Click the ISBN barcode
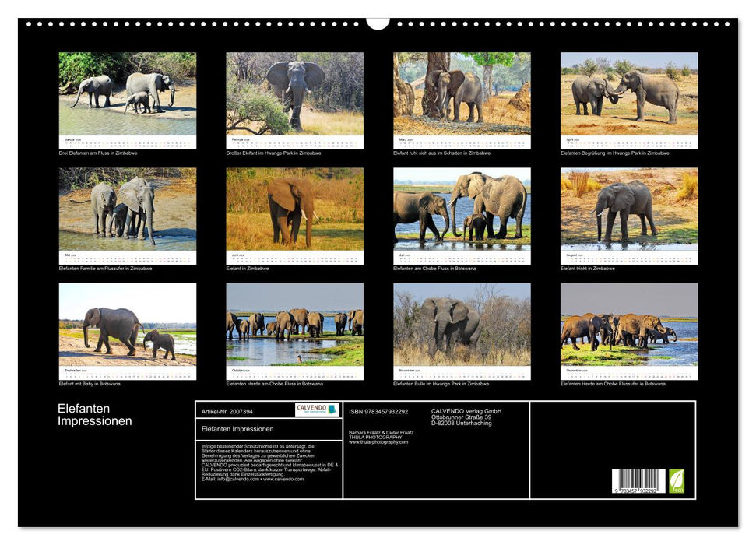This screenshot has height=545, width=756. (x=638, y=482)
